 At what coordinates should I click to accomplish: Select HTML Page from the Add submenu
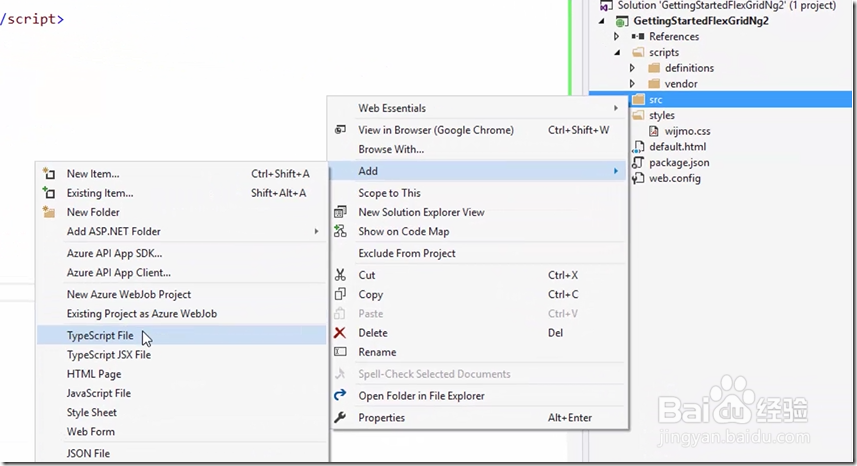[181, 374]
